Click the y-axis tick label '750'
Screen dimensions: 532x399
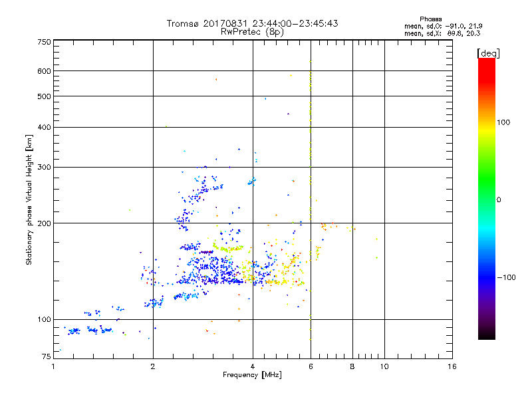pyautogui.click(x=44, y=42)
